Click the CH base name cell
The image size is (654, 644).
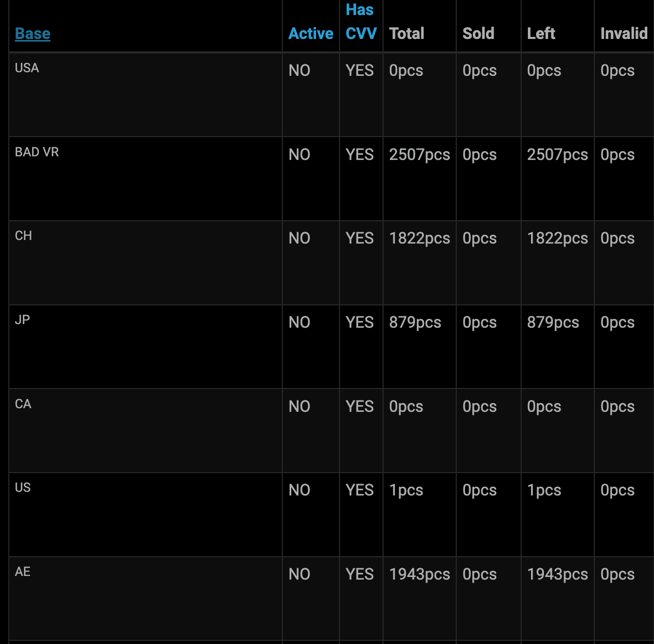click(x=23, y=236)
